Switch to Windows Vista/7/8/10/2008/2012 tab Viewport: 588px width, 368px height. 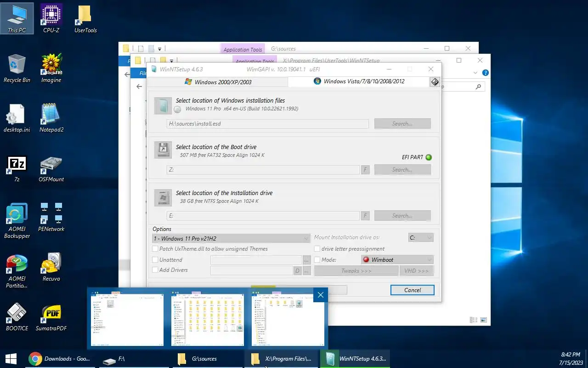coord(359,81)
